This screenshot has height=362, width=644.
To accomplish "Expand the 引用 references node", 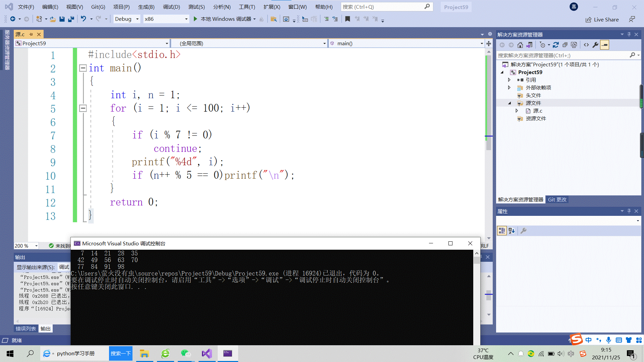I will pos(509,80).
